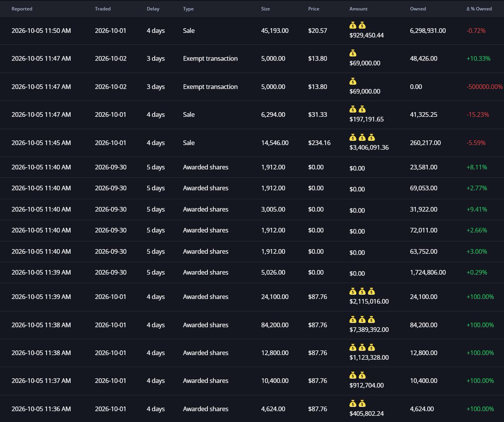Click the money bags above $1,123,328.00
504x422 pixels.
tap(362, 348)
